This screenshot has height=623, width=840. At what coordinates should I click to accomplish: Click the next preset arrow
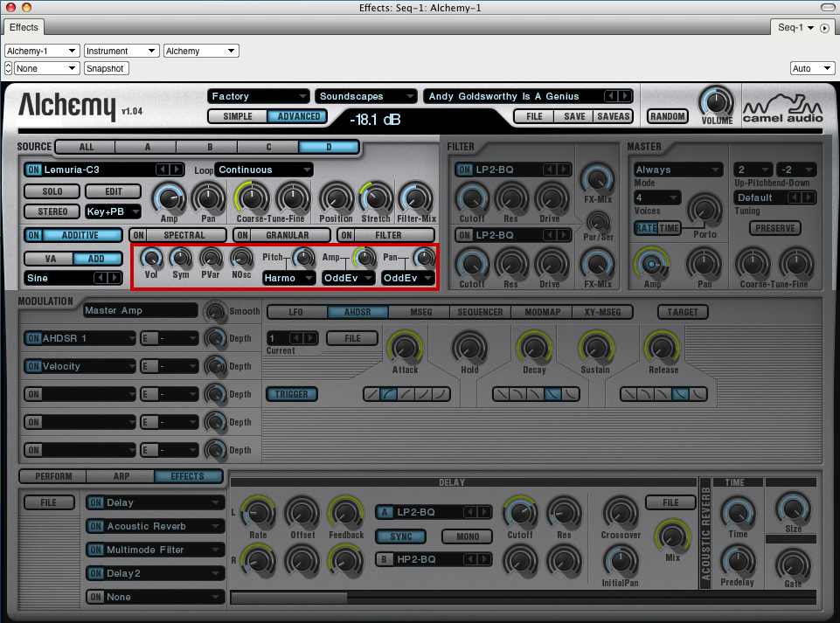coord(625,96)
